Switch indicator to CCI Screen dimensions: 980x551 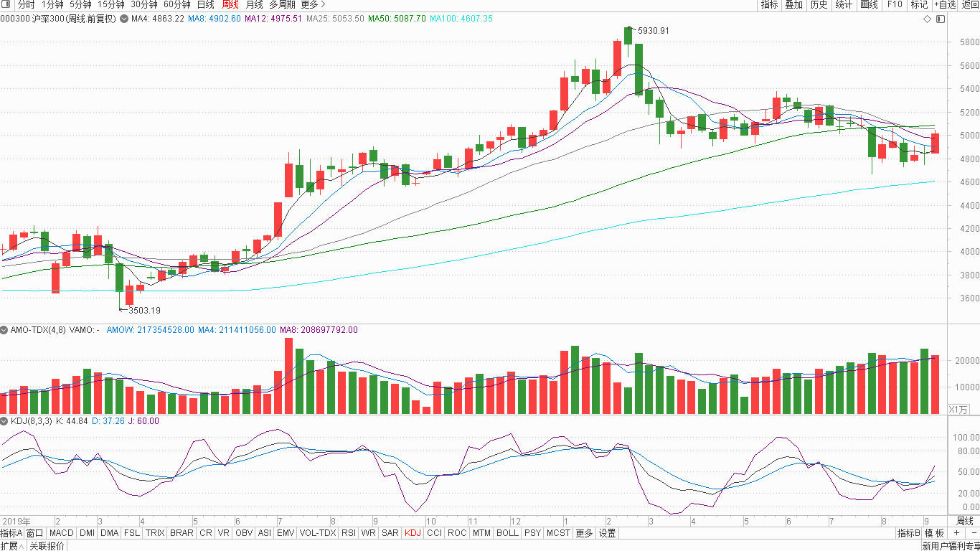tap(434, 533)
